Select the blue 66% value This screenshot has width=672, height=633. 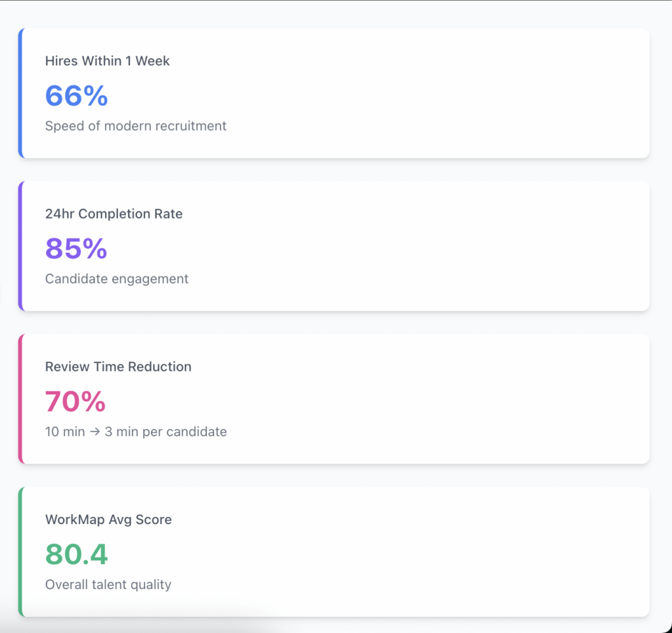click(76, 96)
